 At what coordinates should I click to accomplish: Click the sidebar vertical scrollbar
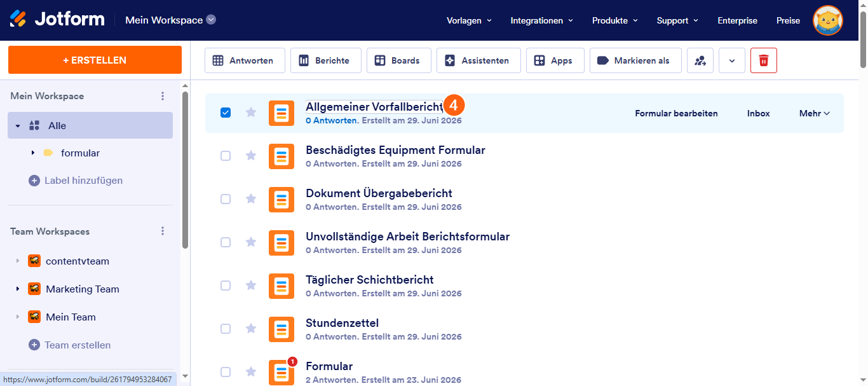(x=185, y=169)
